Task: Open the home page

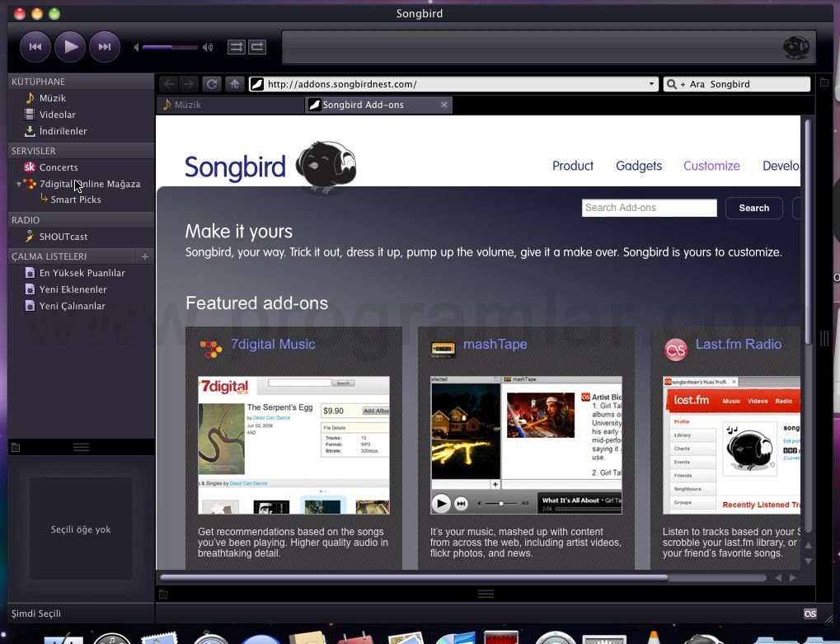Action: pyautogui.click(x=234, y=84)
